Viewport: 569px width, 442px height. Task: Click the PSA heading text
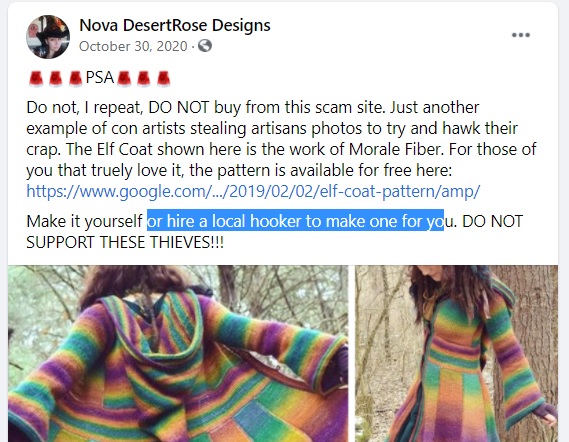pyautogui.click(x=100, y=78)
